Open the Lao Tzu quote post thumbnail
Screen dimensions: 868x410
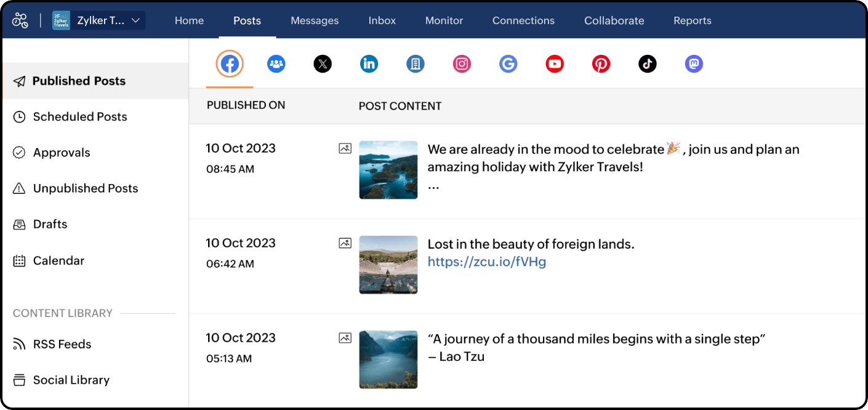[x=388, y=360]
